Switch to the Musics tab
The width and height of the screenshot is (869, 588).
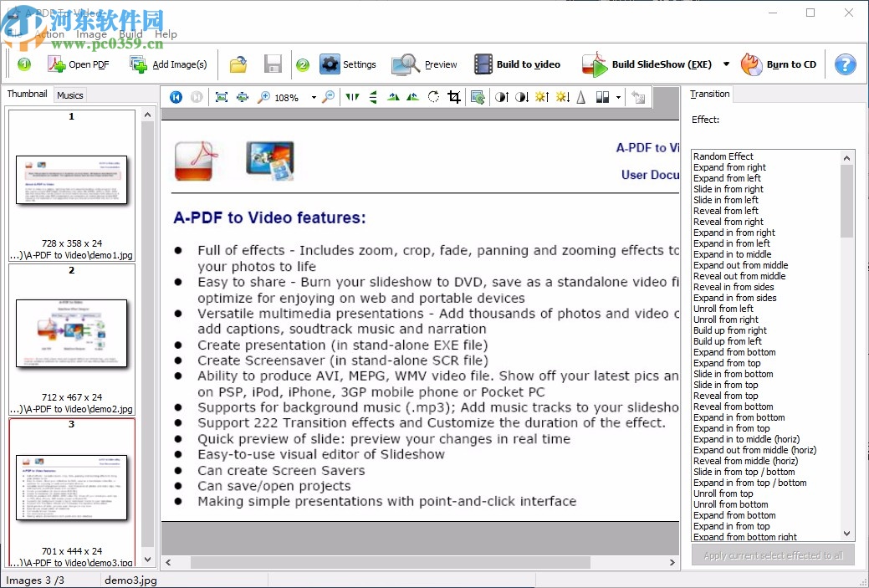tap(69, 95)
